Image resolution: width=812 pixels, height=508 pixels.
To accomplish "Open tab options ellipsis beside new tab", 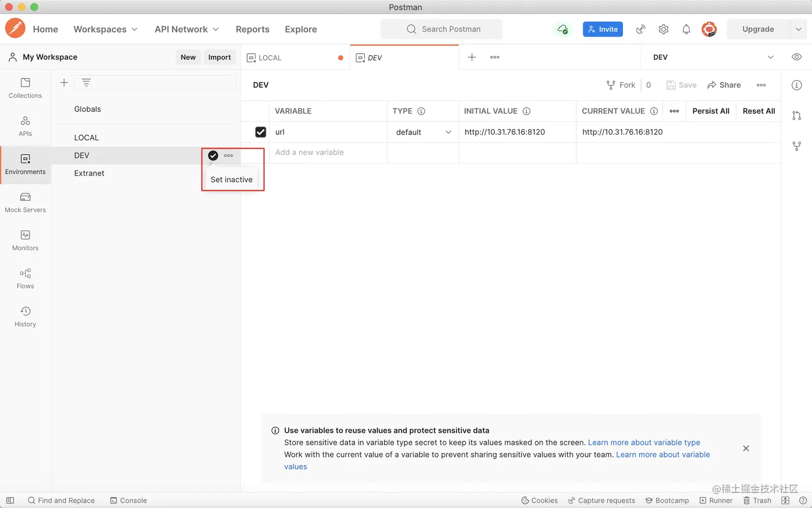I will pyautogui.click(x=495, y=57).
